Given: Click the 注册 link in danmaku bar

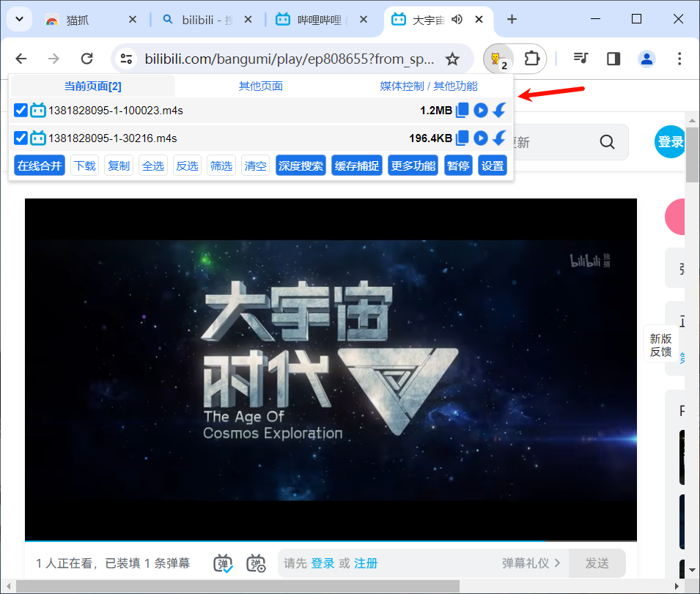Looking at the screenshot, I should pyautogui.click(x=366, y=563).
